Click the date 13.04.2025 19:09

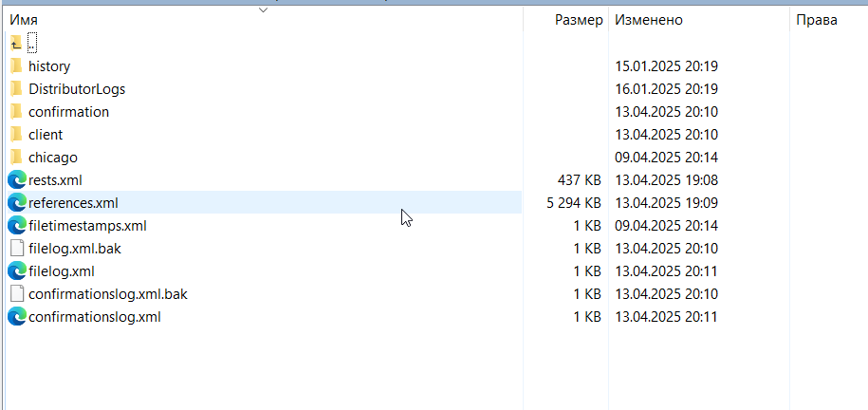coord(667,203)
